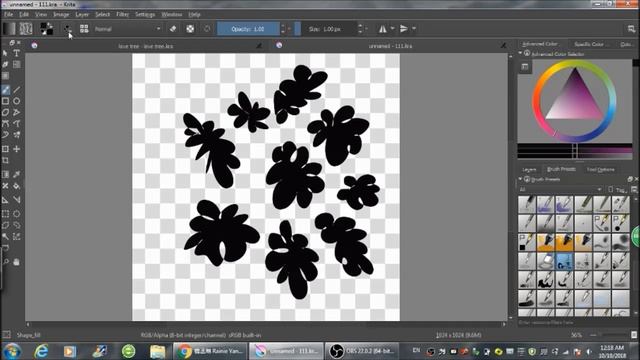Screen dimensions: 640x360
Task: Toggle eraser mode
Action: click(173, 29)
